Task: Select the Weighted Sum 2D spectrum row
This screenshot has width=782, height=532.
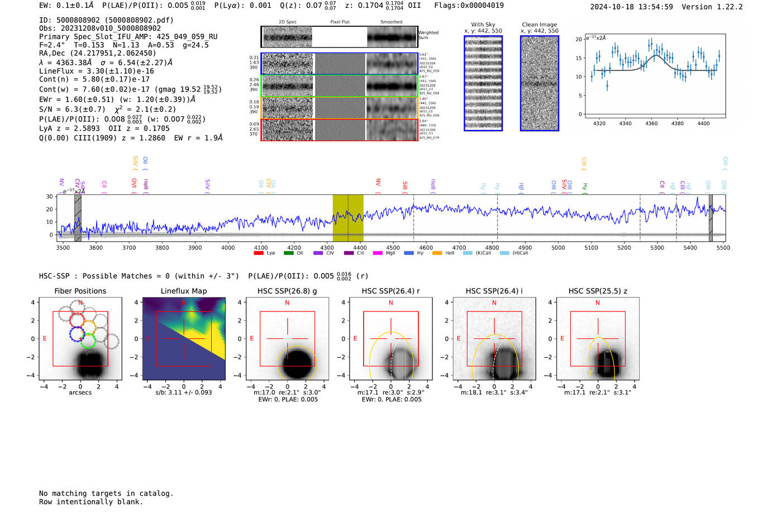Action: tap(339, 37)
